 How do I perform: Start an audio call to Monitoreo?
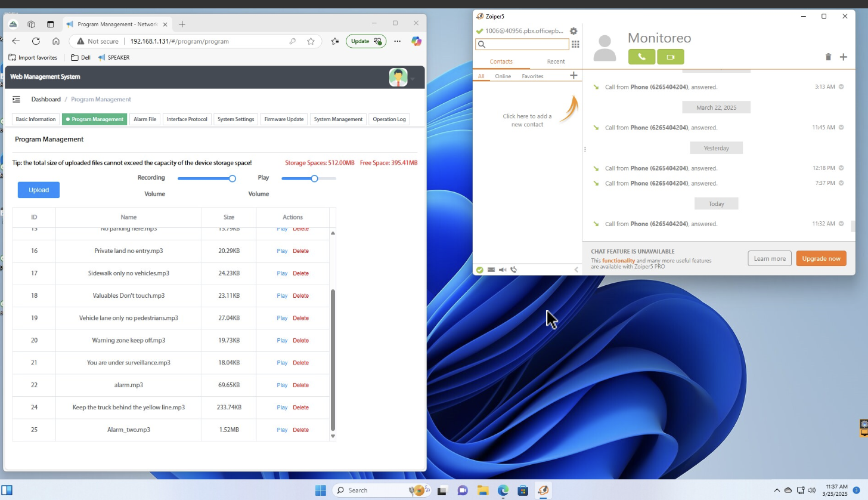(642, 57)
